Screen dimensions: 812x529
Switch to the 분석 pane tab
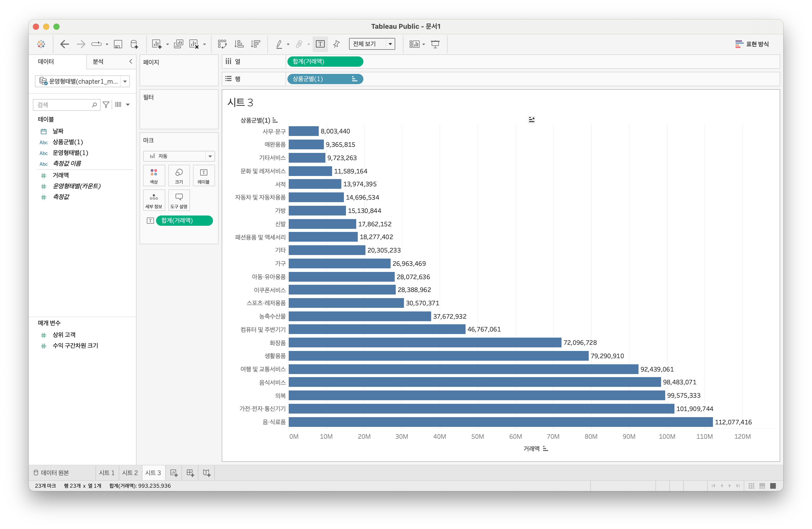(98, 62)
